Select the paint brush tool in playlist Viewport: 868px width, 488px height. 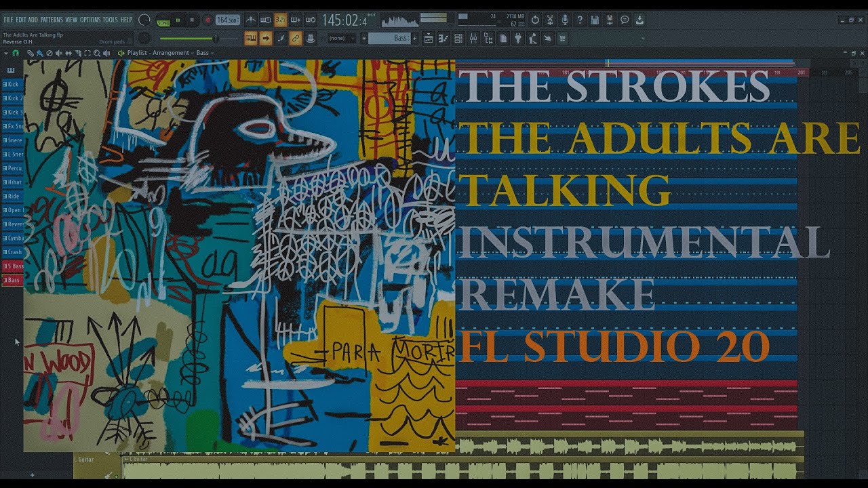point(39,53)
